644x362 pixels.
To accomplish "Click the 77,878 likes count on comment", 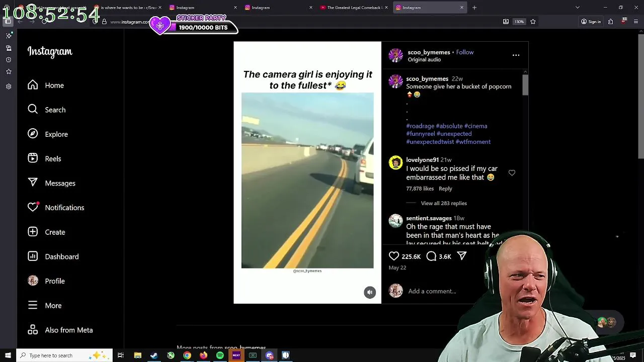I will (420, 189).
